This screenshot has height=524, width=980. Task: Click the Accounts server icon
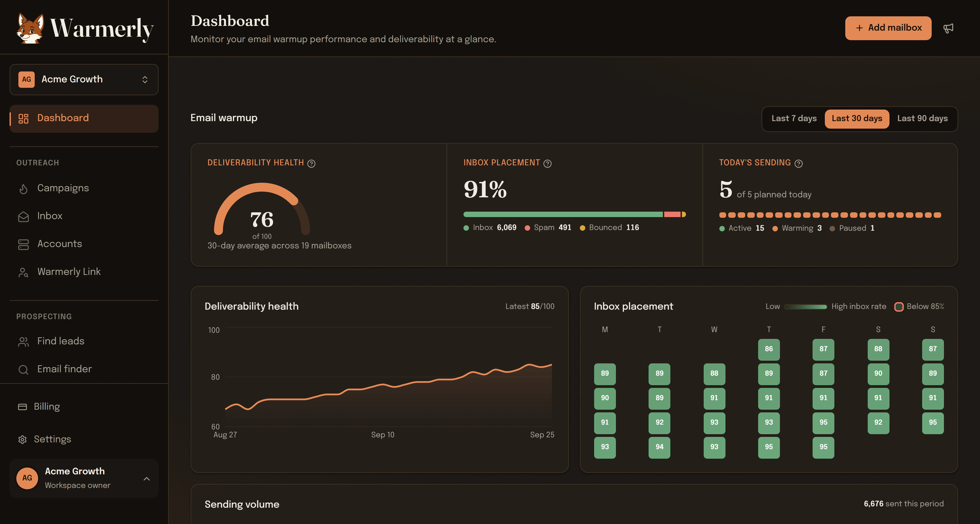[24, 244]
